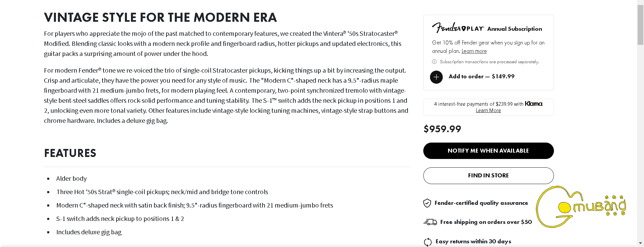Click Notify Me When Available button
Viewport: 644px width, 247px height.
488,151
